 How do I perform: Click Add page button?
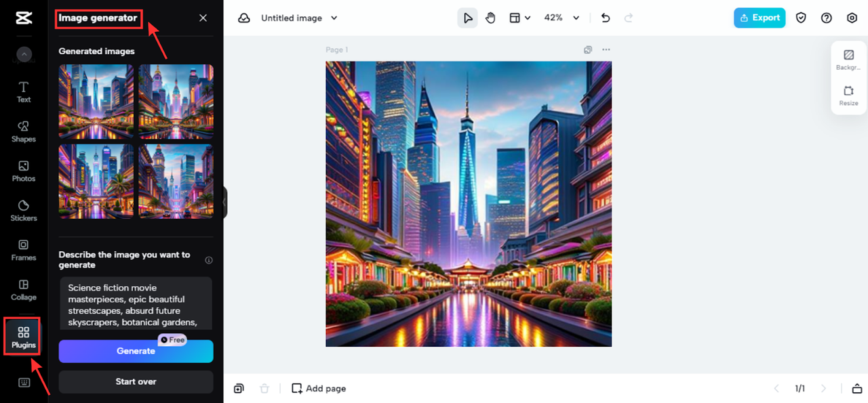tap(319, 388)
